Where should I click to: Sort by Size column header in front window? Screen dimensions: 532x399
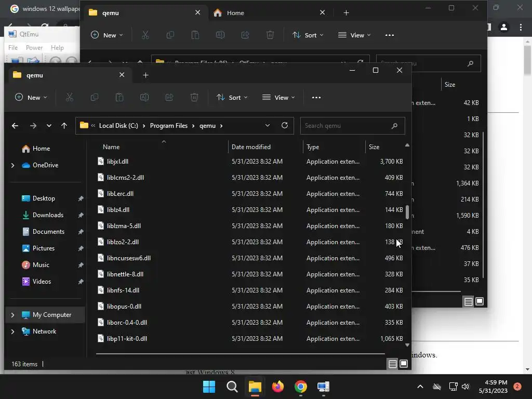[x=374, y=147]
